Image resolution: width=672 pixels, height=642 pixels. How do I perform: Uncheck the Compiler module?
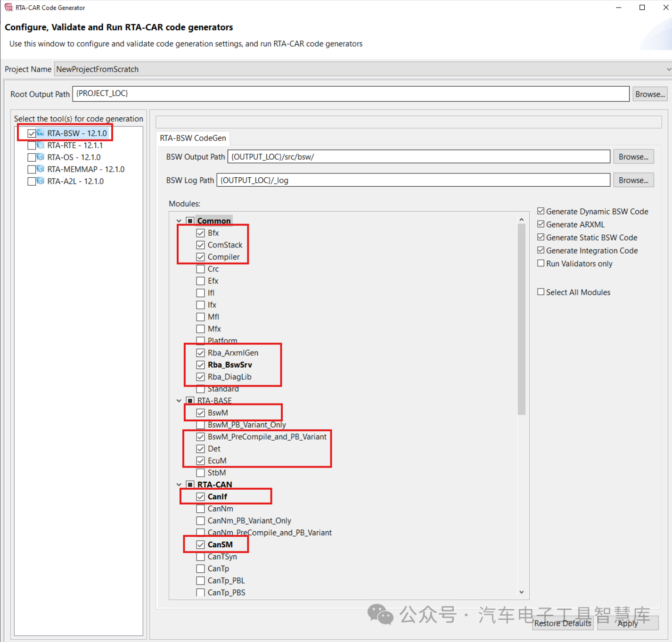click(201, 257)
